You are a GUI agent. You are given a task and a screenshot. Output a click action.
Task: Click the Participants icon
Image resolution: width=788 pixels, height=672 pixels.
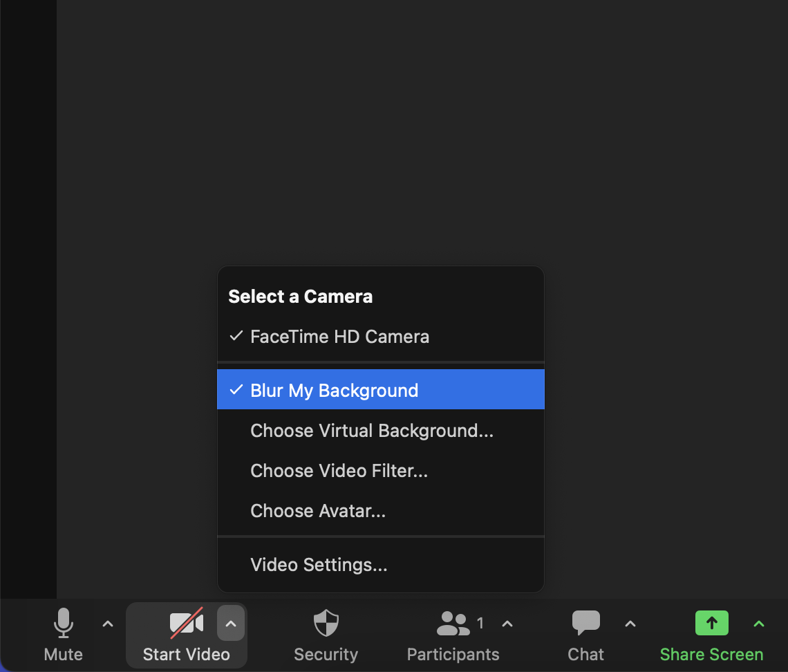tap(453, 623)
